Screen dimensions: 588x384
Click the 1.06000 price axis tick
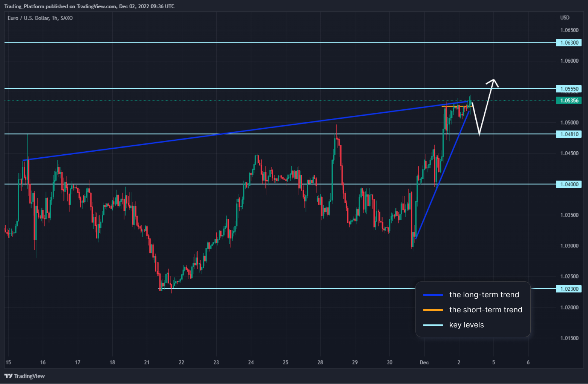click(x=569, y=61)
